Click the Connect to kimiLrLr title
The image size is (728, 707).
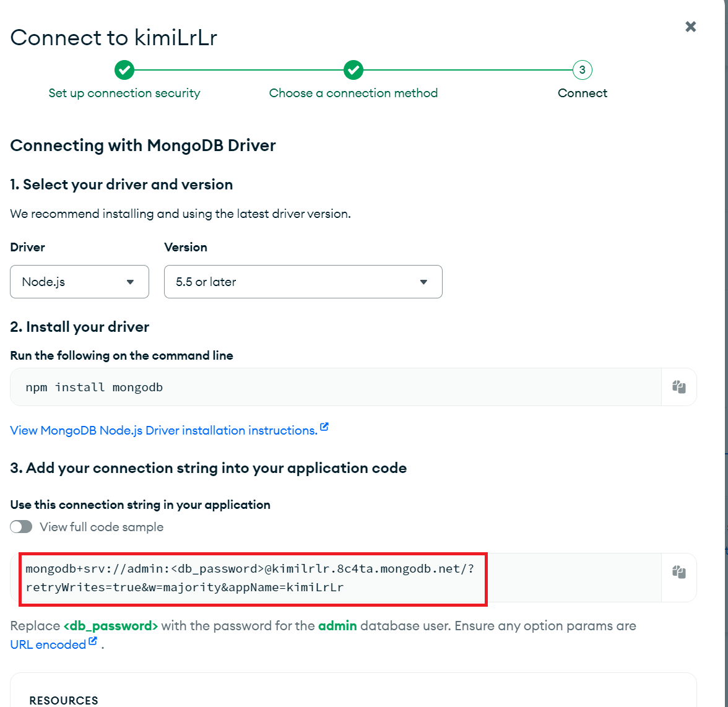[114, 38]
